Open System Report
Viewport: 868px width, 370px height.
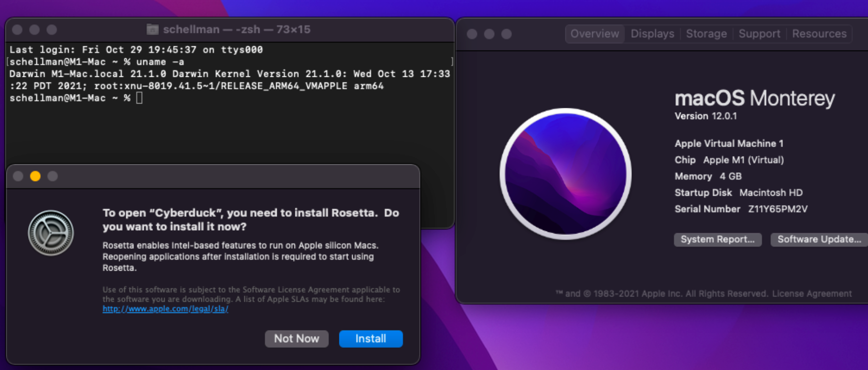point(717,239)
